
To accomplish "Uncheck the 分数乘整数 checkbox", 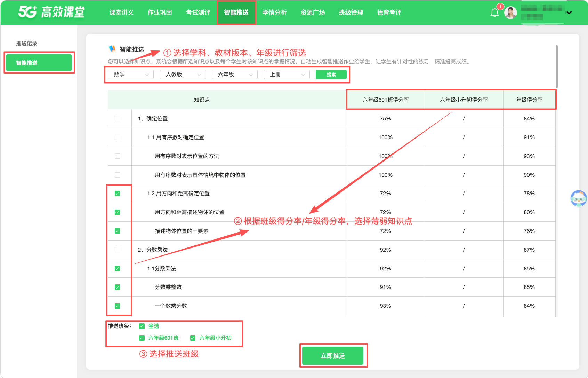I will point(117,287).
